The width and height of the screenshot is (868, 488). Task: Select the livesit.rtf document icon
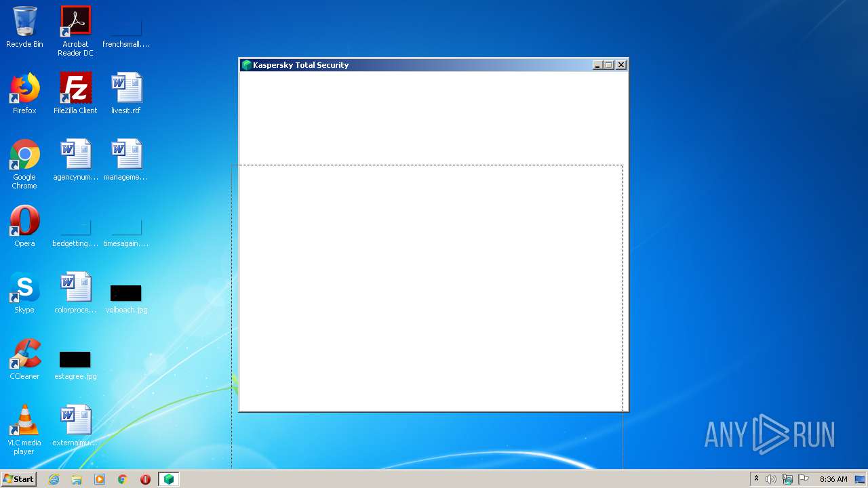point(126,94)
